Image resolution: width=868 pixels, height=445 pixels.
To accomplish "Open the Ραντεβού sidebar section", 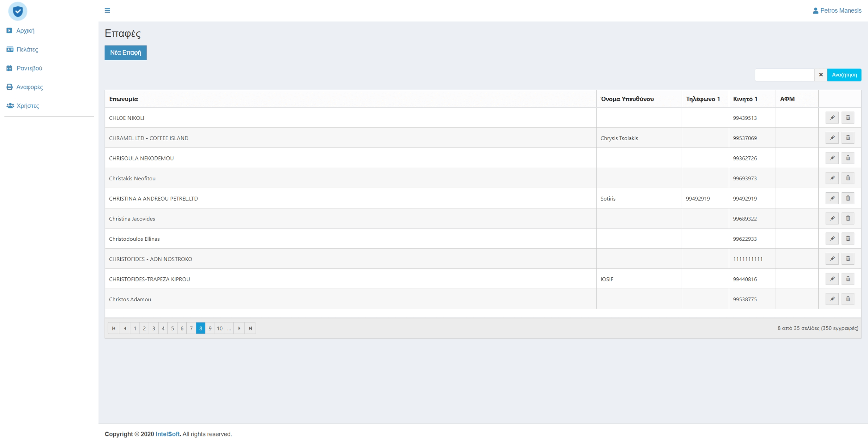I will click(29, 68).
